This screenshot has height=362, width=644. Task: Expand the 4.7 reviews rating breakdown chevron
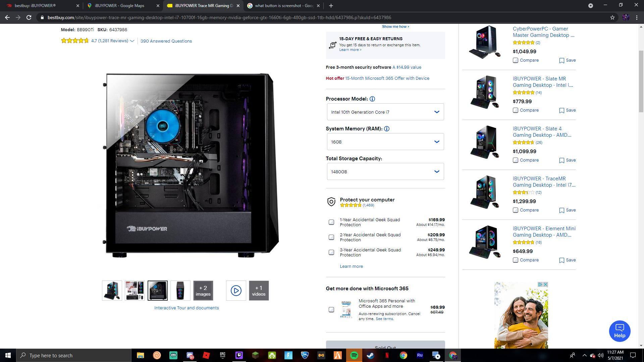132,41
